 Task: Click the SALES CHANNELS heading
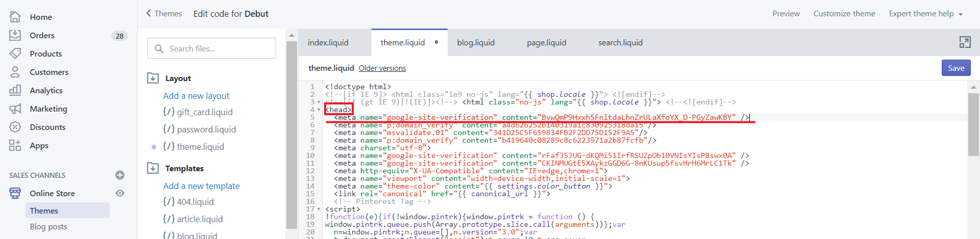click(x=37, y=175)
